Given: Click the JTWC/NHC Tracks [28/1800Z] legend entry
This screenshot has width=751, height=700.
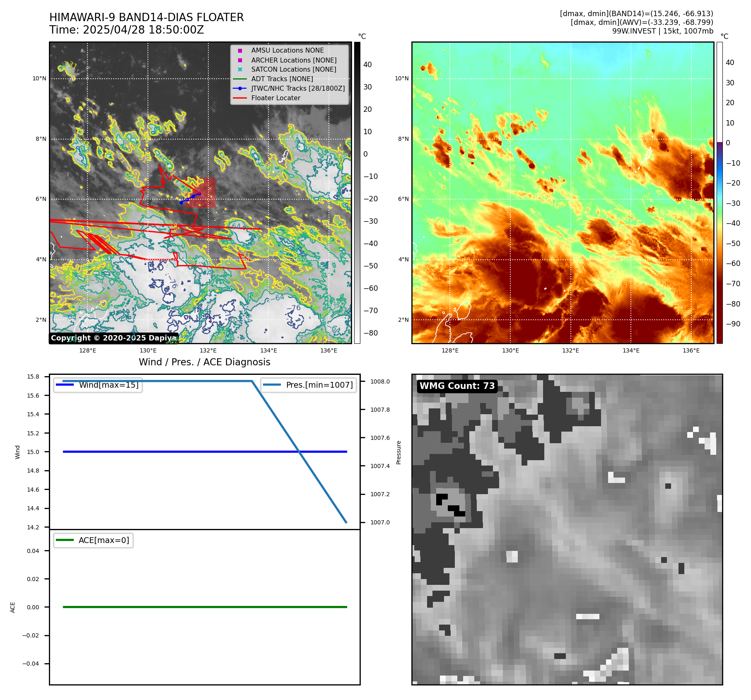Looking at the screenshot, I should click(x=289, y=88).
